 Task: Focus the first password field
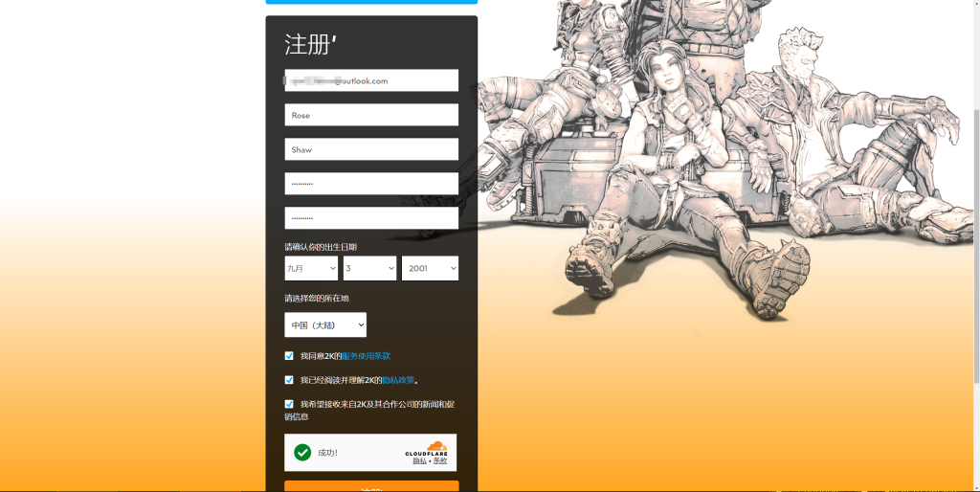coord(371,184)
